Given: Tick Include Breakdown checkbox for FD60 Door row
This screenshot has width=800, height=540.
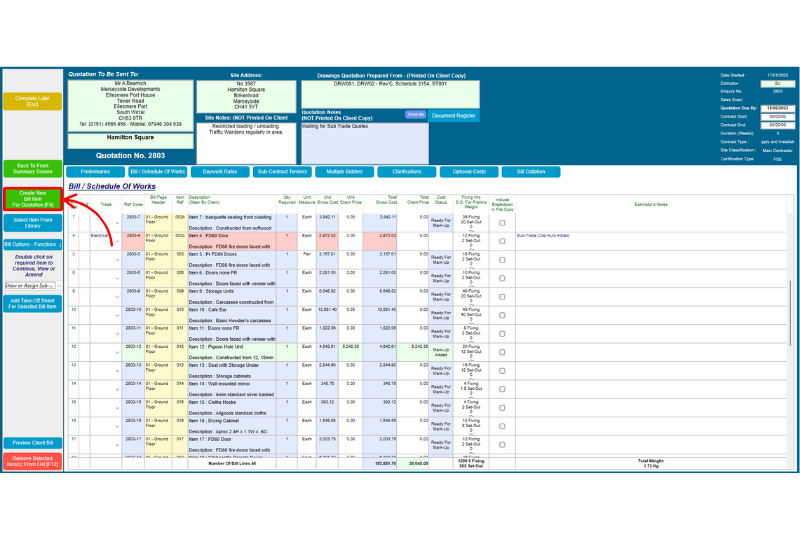Looking at the screenshot, I should (x=502, y=240).
